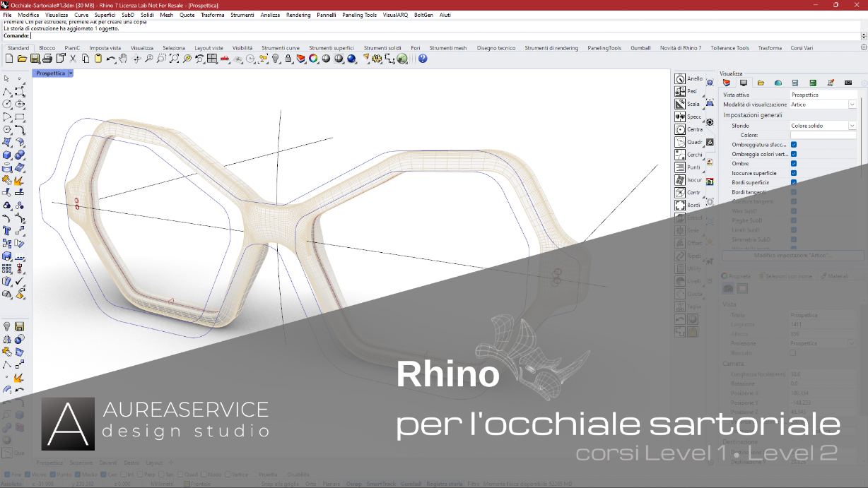Toggle the Vicino osnap checkbox
Screen dimensions: 868x488
click(x=28, y=475)
